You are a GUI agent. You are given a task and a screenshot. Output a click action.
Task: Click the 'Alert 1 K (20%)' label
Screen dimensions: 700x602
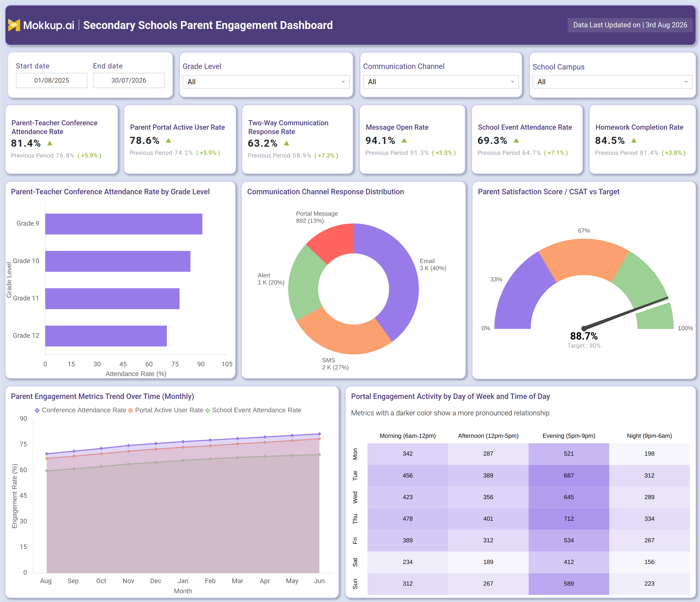271,279
